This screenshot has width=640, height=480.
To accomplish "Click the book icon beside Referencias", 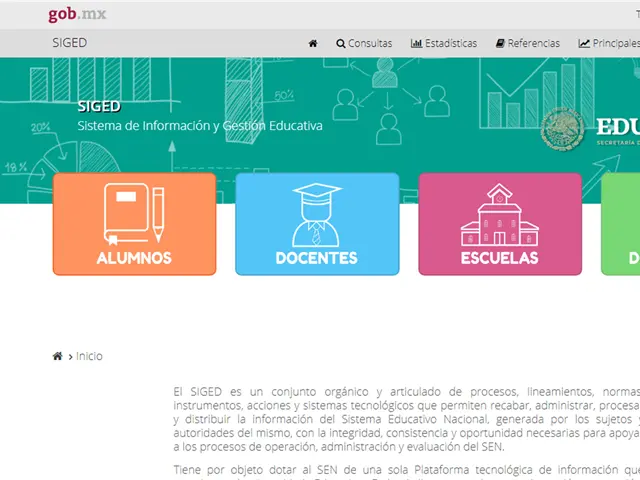I will (x=499, y=44).
